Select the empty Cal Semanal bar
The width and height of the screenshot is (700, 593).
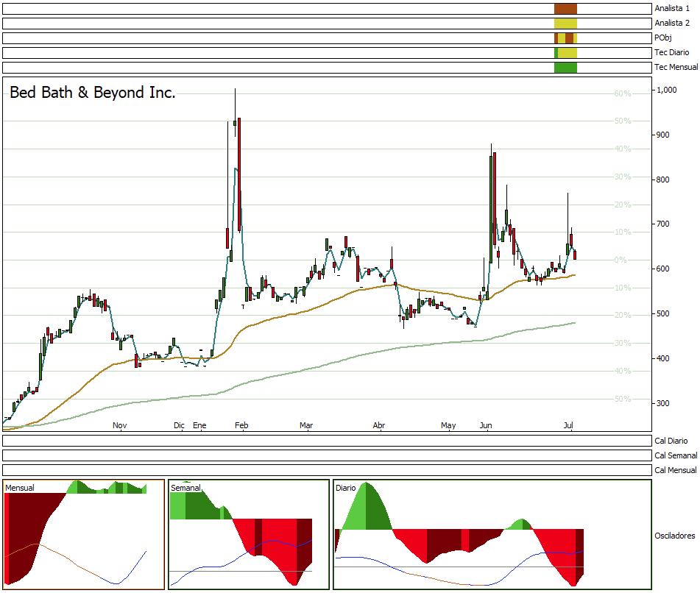pos(327,455)
